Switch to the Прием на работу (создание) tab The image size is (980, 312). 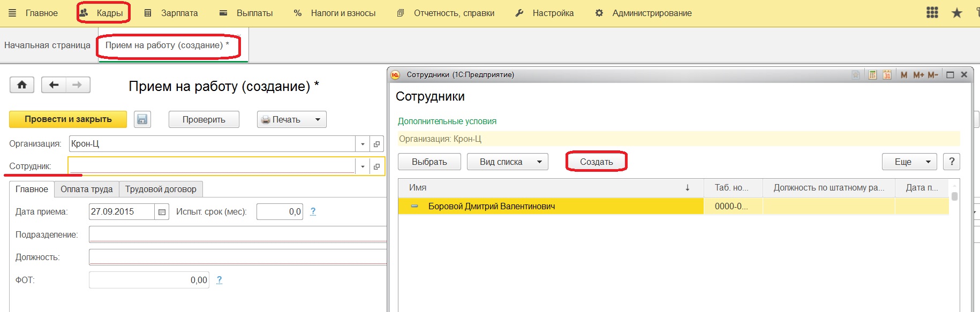tap(167, 45)
